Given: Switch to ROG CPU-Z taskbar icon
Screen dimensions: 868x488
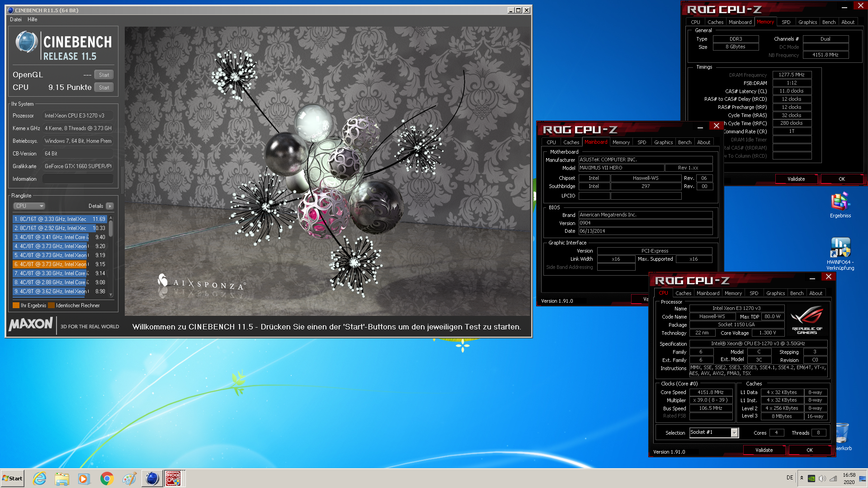Looking at the screenshot, I should coord(174,479).
